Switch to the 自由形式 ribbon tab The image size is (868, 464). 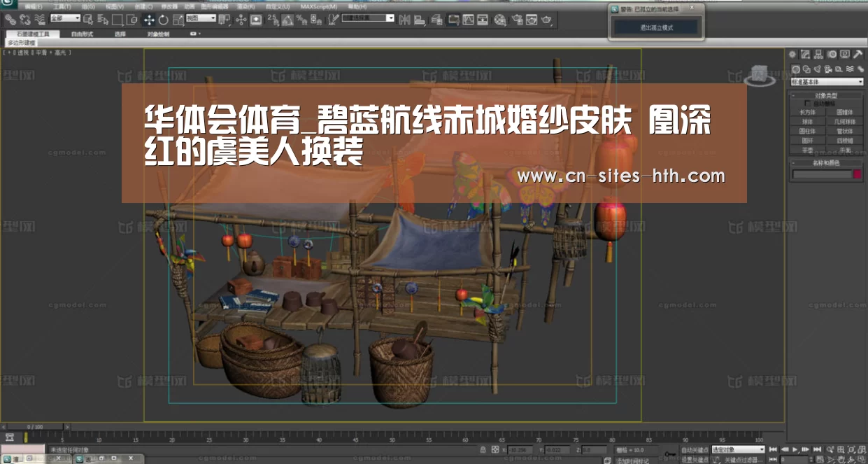[82, 34]
